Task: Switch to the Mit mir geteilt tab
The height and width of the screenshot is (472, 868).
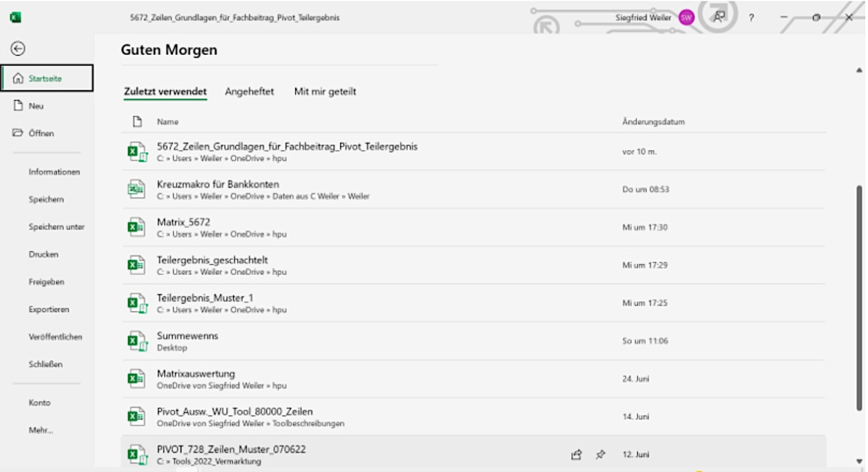Action: [325, 92]
